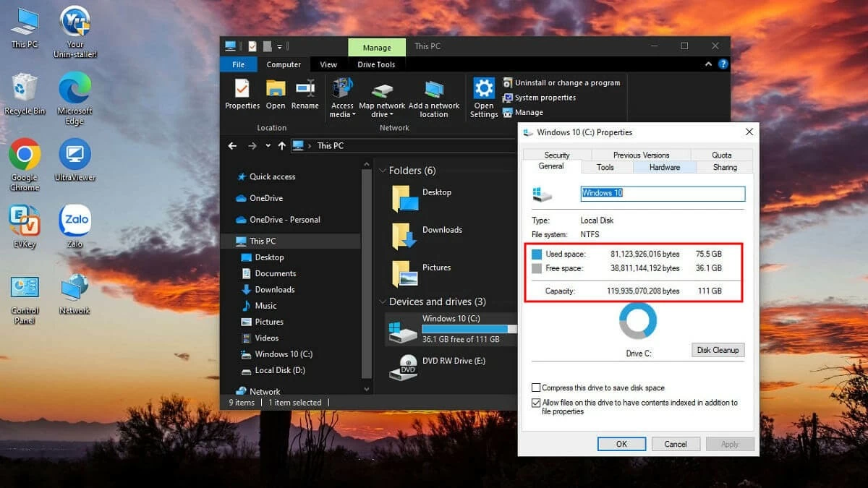Switch to the Tools tab
The image size is (868, 488).
(606, 167)
